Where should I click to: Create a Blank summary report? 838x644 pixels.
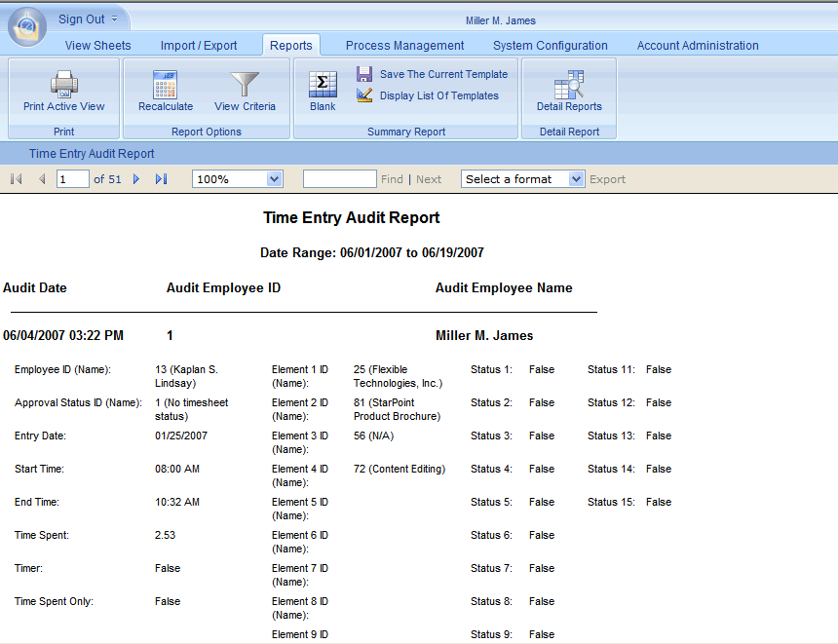click(x=323, y=86)
